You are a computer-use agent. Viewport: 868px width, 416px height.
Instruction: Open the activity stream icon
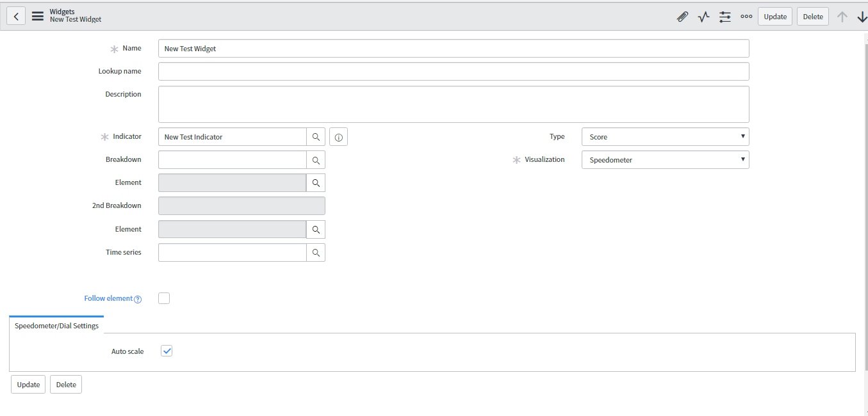703,17
